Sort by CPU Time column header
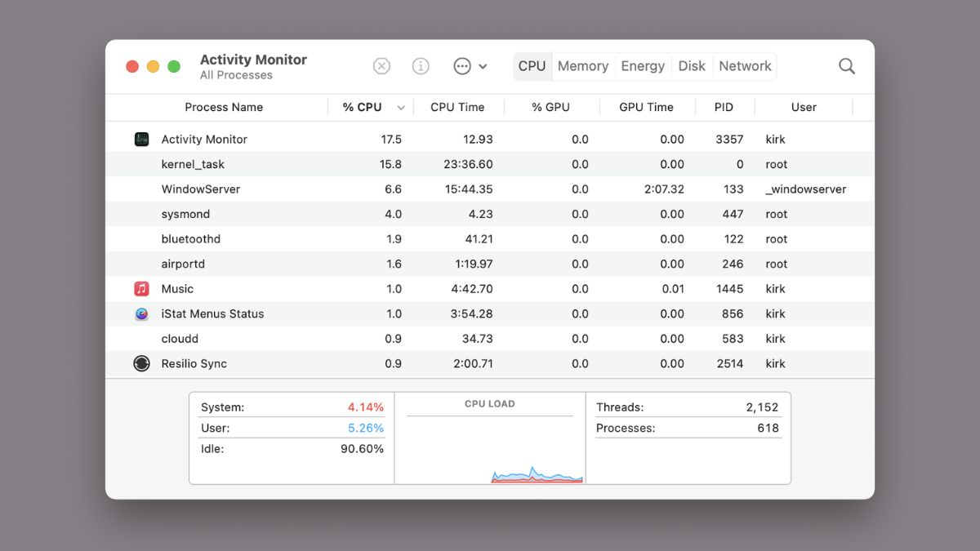This screenshot has height=551, width=980. 457,107
